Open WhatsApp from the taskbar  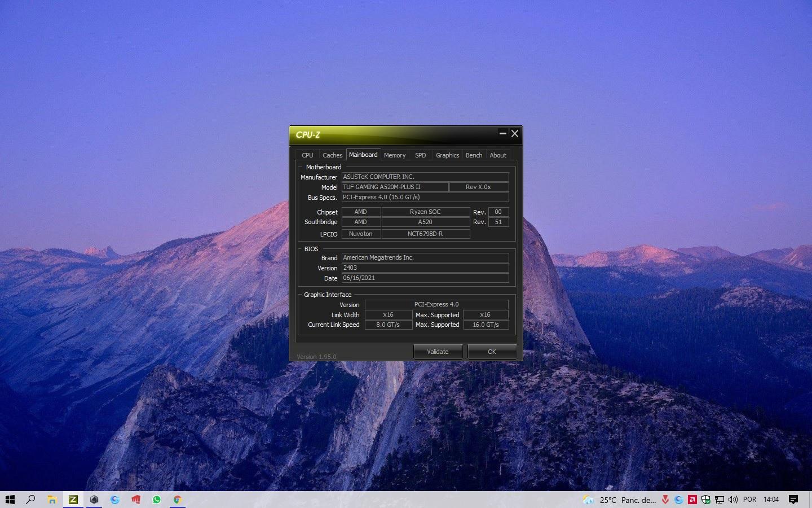(x=157, y=500)
